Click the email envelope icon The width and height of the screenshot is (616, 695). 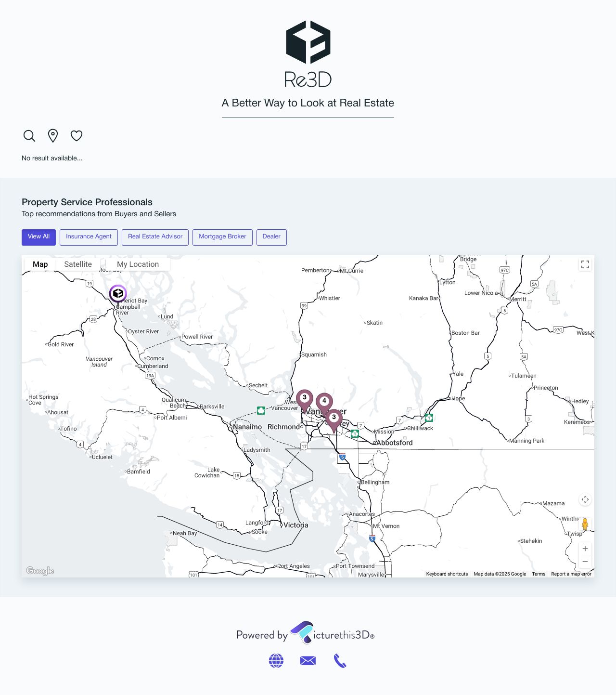coord(308,661)
